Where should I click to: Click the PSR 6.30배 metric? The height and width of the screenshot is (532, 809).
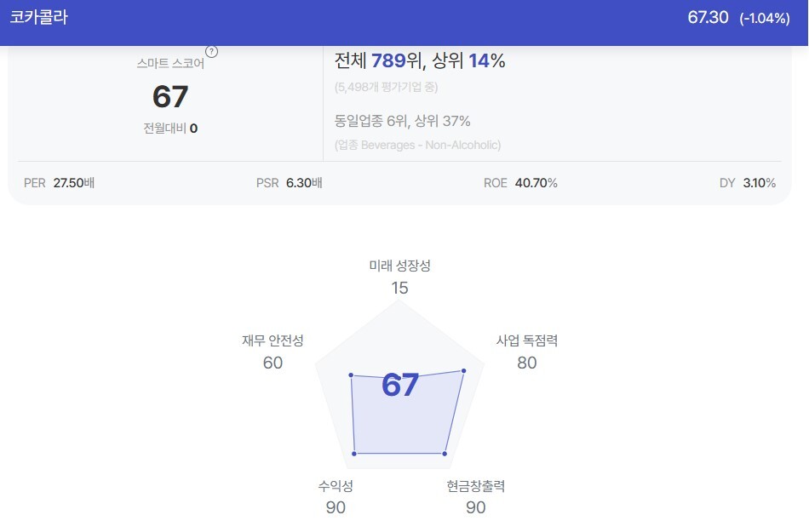[289, 183]
